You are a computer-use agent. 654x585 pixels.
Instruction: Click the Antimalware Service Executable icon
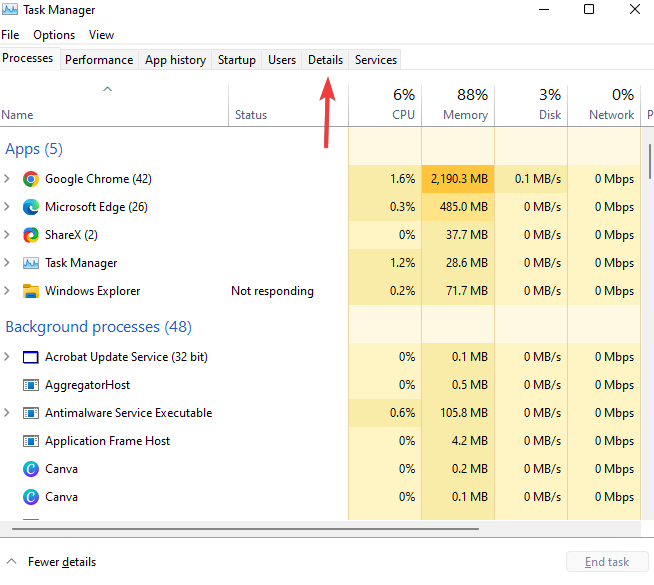tap(30, 413)
